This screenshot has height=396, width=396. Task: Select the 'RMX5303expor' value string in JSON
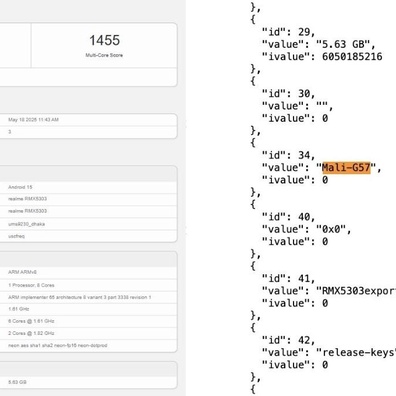[356, 291]
